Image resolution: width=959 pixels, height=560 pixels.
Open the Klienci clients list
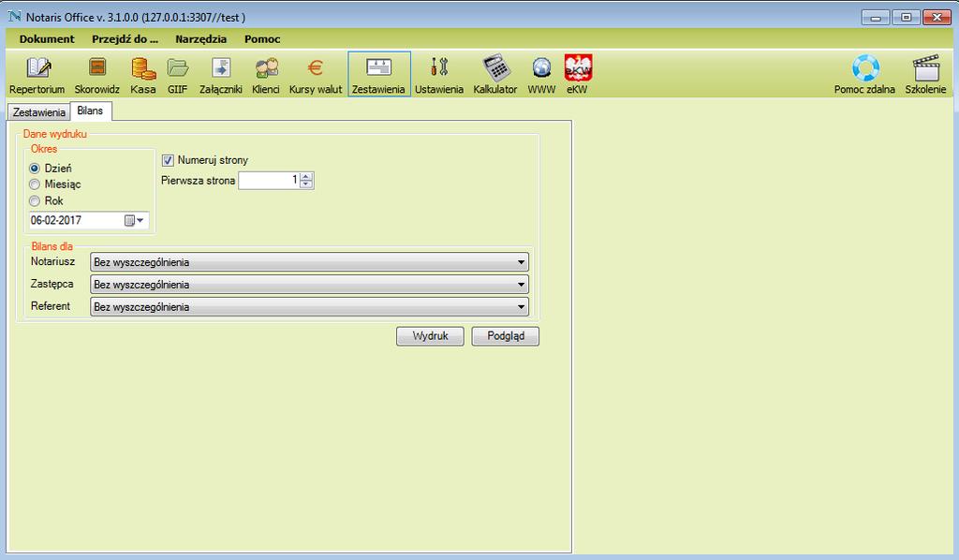point(266,75)
